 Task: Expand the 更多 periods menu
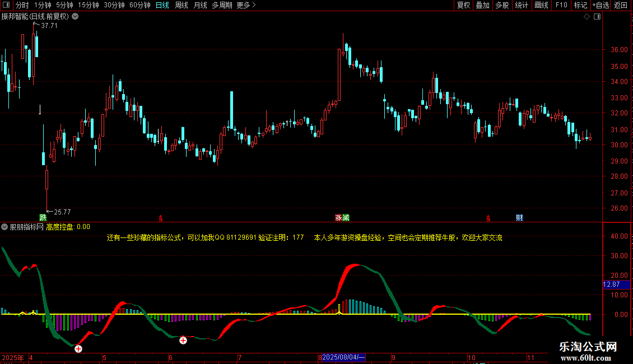[246, 5]
